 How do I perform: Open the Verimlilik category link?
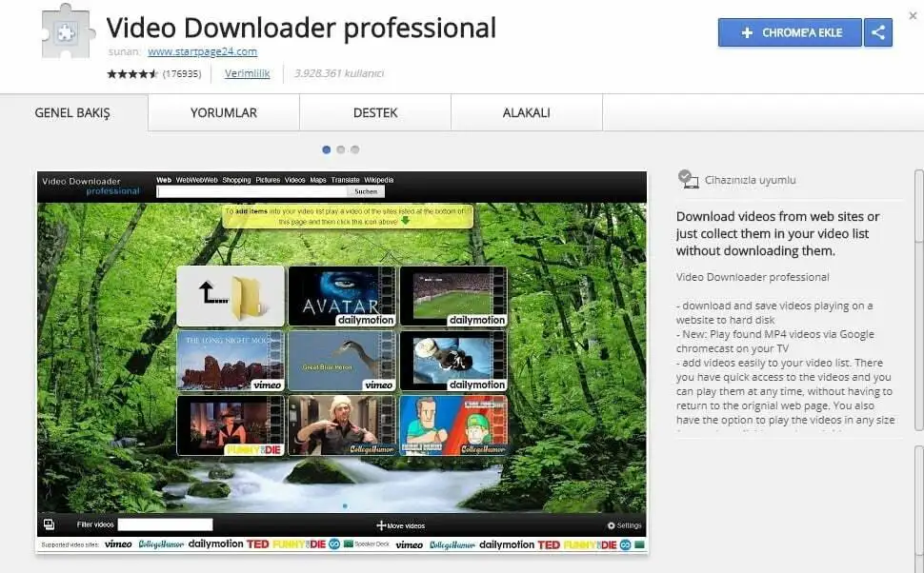247,73
